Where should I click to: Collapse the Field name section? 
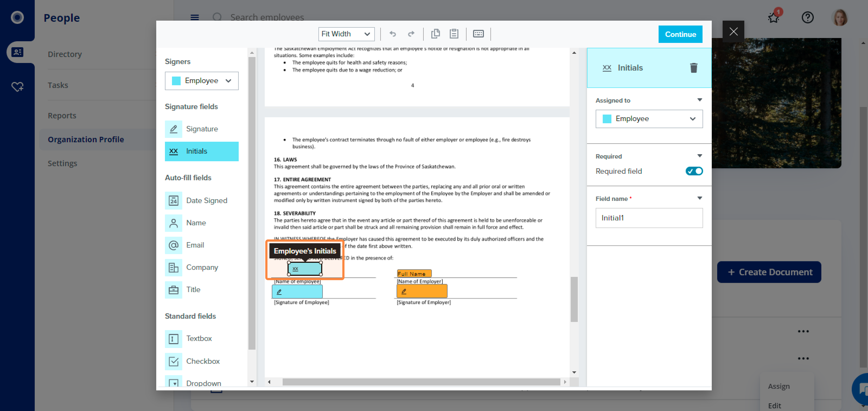click(700, 198)
